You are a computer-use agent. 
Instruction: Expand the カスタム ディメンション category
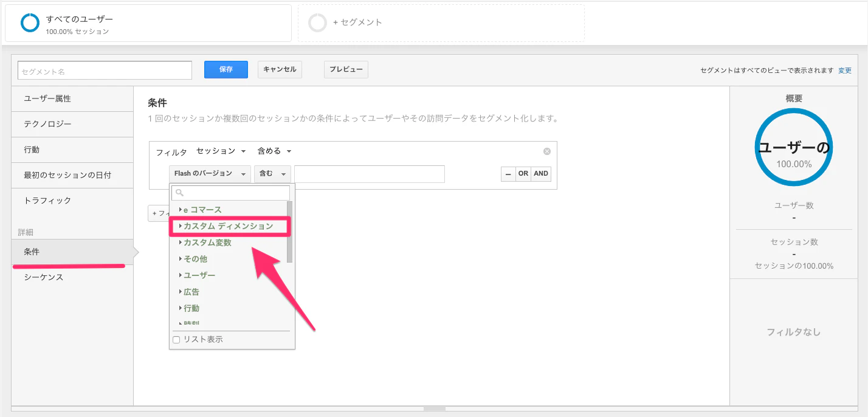click(229, 226)
